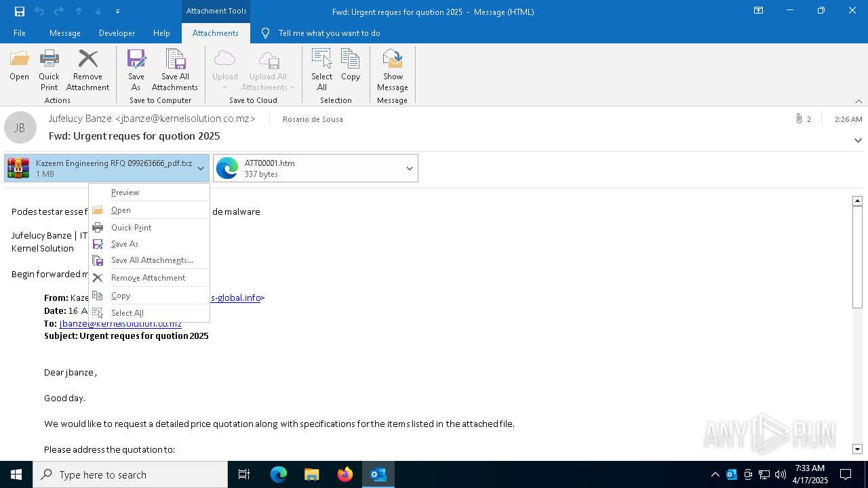Image resolution: width=868 pixels, height=488 pixels.
Task: Choose Open in the context menu
Action: point(149,210)
